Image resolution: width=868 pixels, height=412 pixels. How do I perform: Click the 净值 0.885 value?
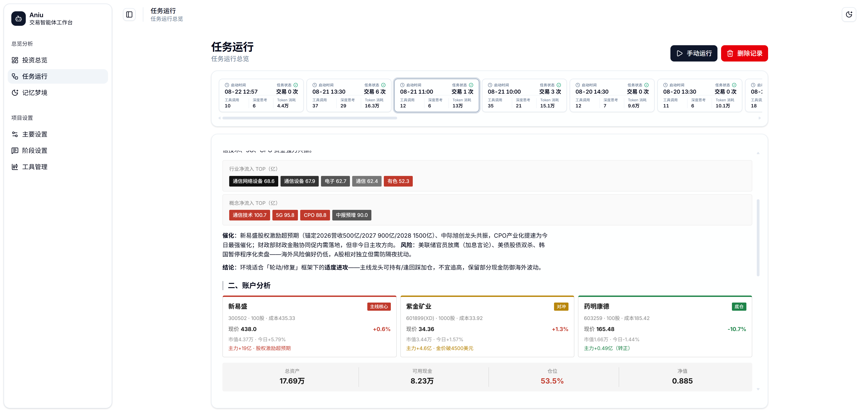[x=682, y=381]
